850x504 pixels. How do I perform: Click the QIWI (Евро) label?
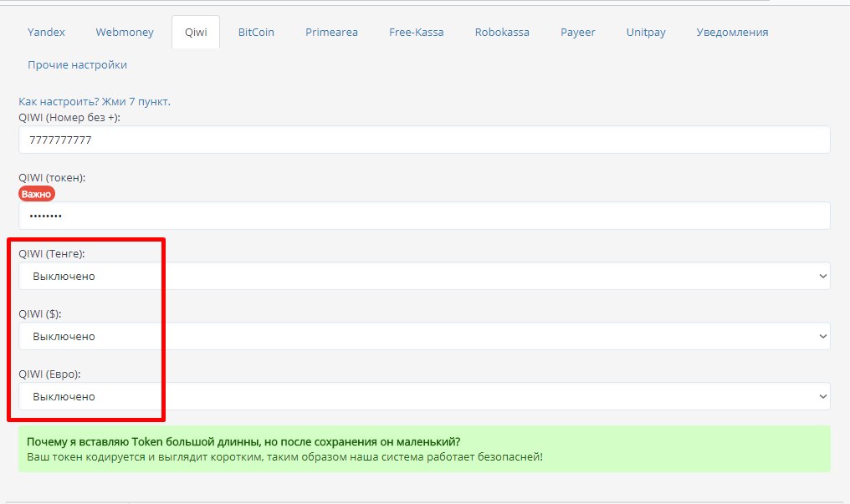click(49, 374)
